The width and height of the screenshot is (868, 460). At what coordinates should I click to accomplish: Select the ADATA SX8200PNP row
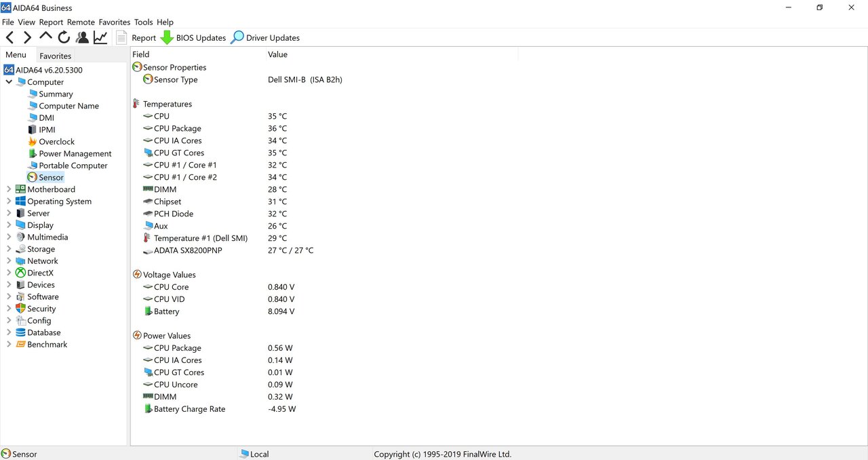(229, 250)
